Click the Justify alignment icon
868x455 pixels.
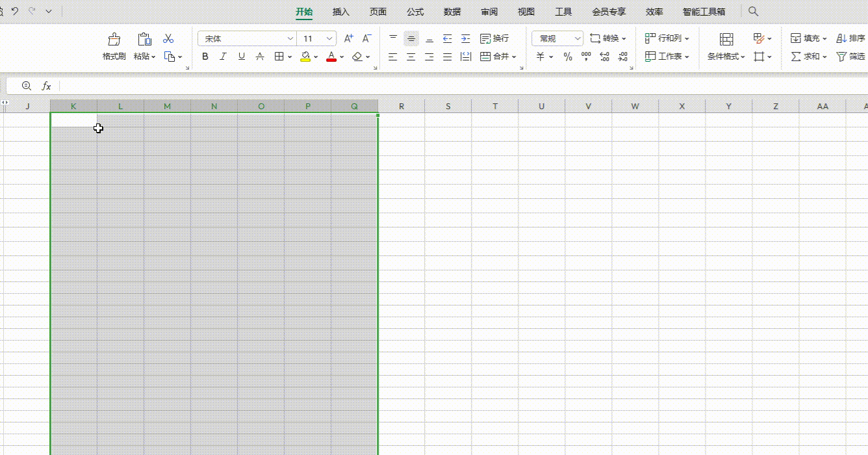(448, 57)
